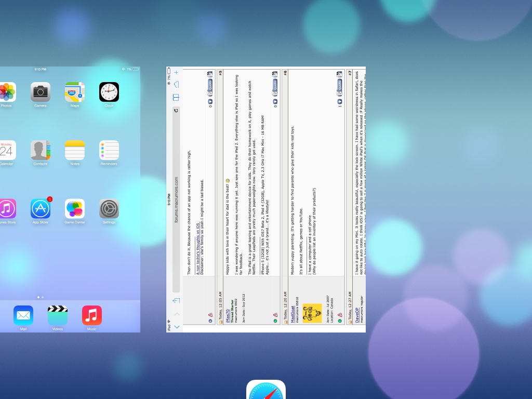
Task: Open MadGoat's user profile link
Action: (x=292, y=314)
